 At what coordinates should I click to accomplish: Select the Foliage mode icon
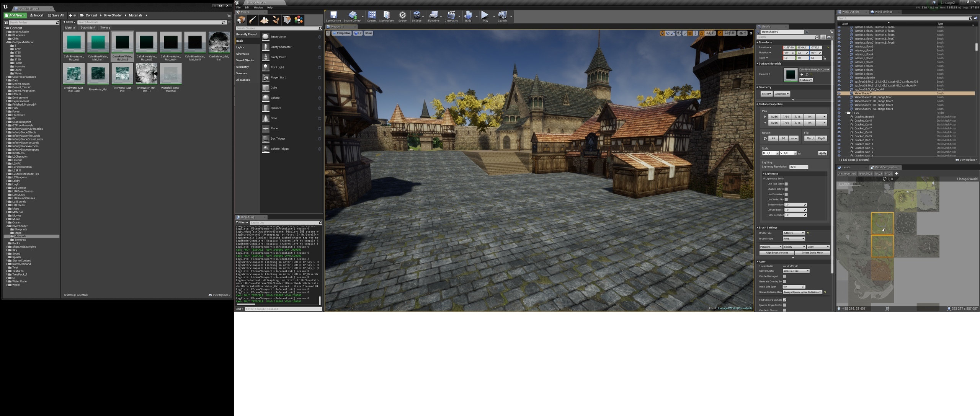point(276,20)
